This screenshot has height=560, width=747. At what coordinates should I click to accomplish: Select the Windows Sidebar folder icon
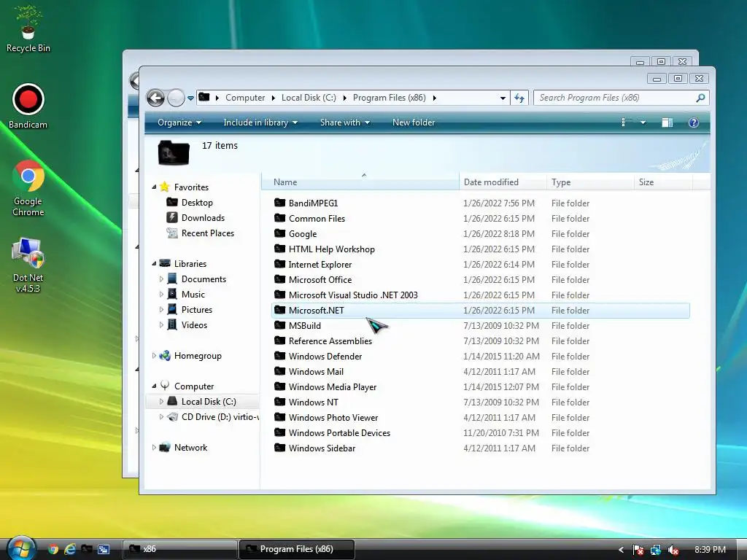tap(279, 448)
